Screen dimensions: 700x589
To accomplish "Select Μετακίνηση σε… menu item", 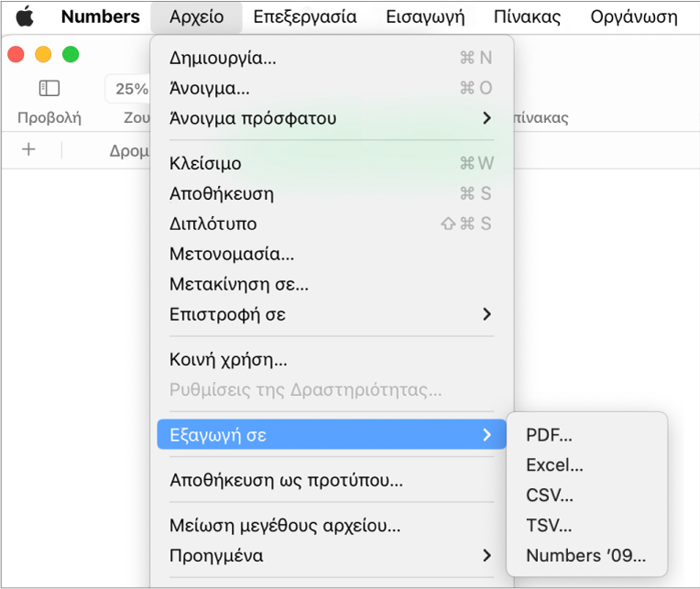I will (332, 284).
